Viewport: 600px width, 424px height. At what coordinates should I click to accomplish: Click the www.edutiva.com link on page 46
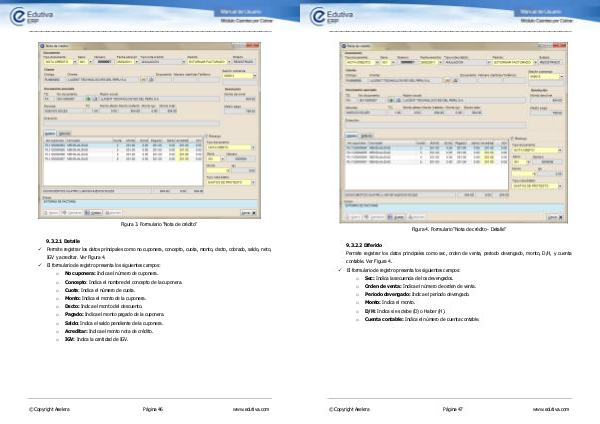pos(251,410)
